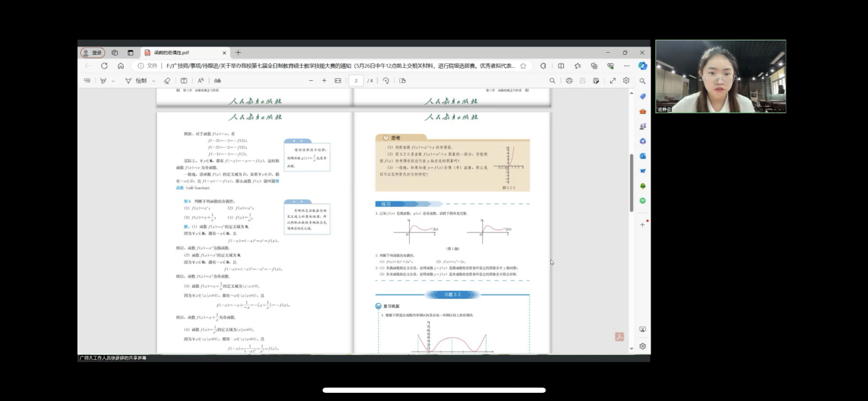Viewport: 868px width, 401px height.
Task: Click the rotate page icon
Action: pos(386,81)
